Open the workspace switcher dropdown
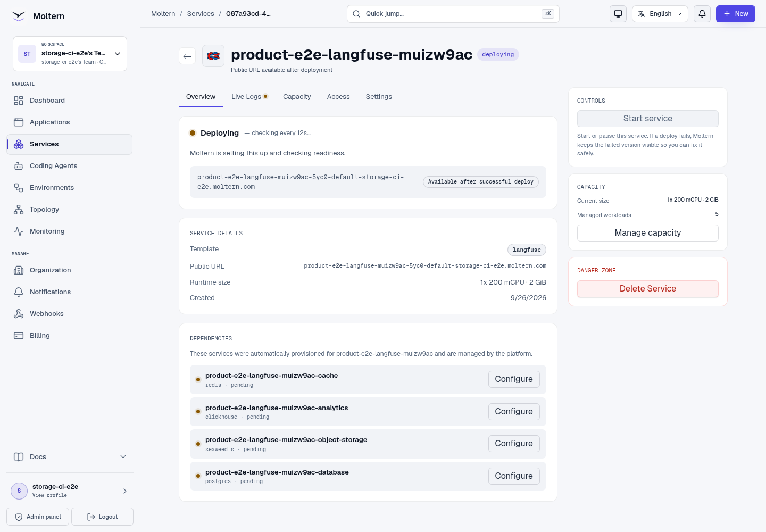The height and width of the screenshot is (532, 766). click(x=70, y=54)
